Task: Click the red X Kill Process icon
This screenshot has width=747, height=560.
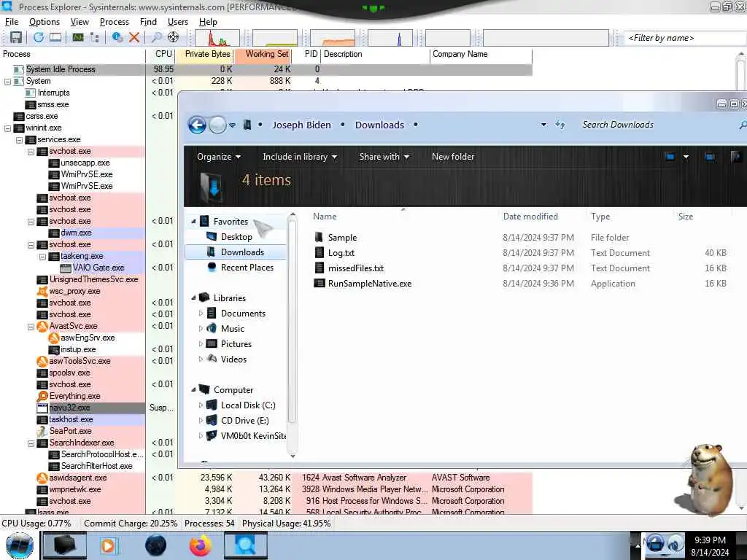Action: coord(134,37)
